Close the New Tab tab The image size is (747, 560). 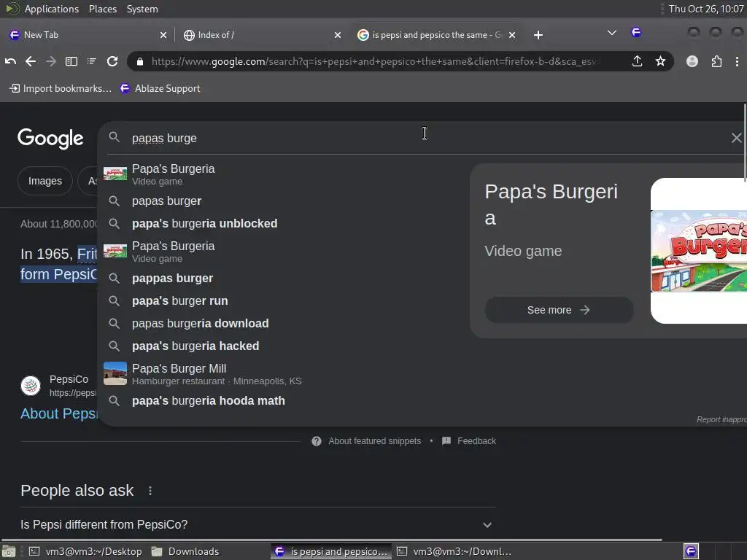pos(163,35)
